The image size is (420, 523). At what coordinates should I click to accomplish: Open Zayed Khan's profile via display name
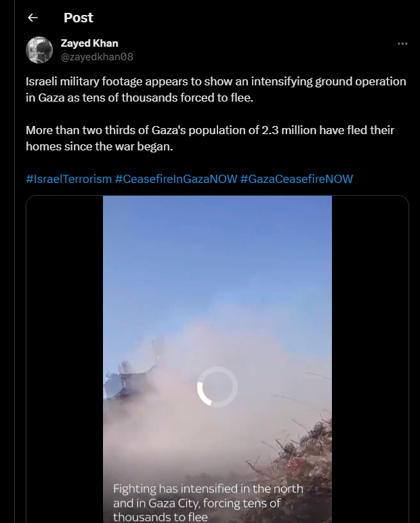(89, 44)
